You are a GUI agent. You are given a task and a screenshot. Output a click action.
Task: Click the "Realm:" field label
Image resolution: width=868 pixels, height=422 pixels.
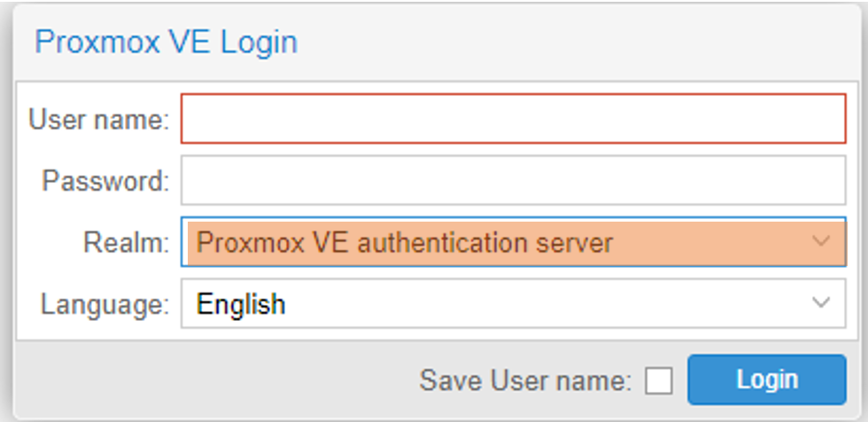coord(125,242)
